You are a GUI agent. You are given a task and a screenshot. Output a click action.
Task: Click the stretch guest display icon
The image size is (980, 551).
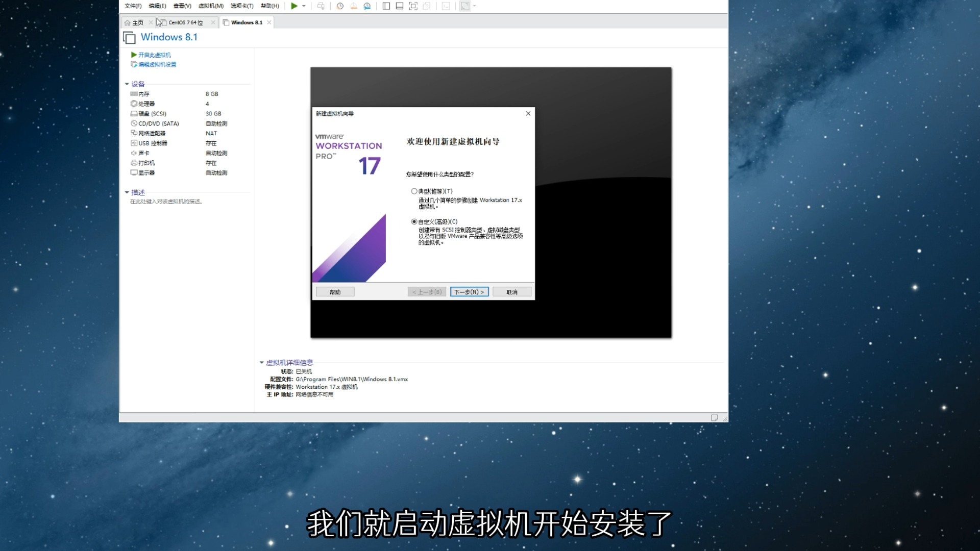tap(465, 6)
